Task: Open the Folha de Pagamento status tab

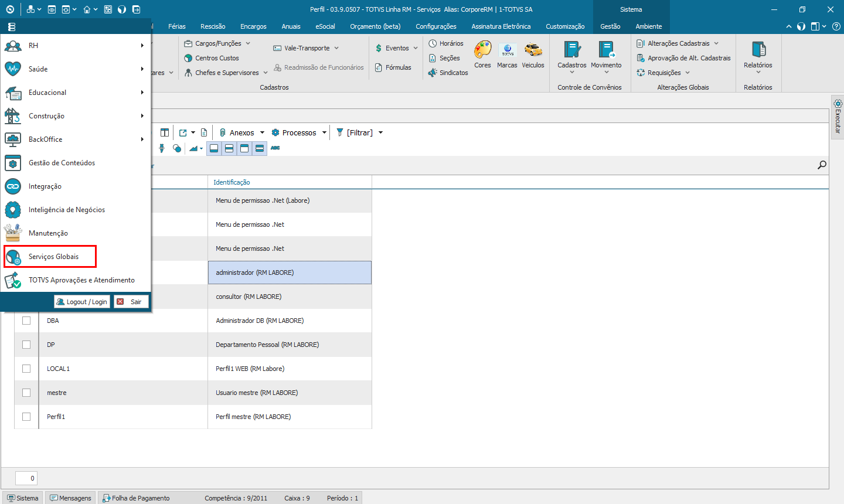Action: [x=136, y=498]
